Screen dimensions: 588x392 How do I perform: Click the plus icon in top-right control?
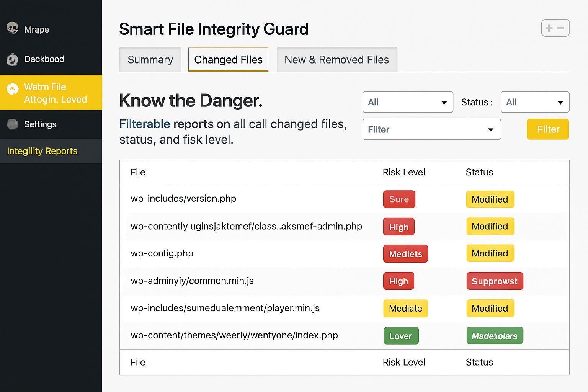pos(549,28)
